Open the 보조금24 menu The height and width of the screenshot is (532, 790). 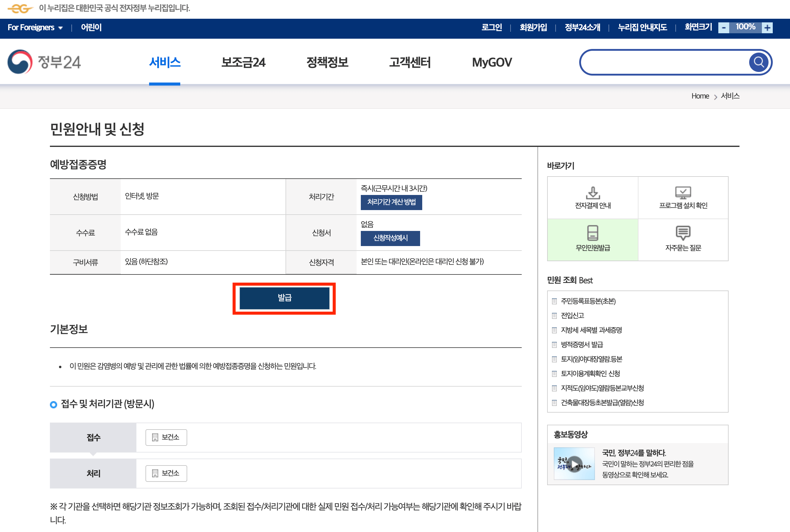click(x=243, y=63)
